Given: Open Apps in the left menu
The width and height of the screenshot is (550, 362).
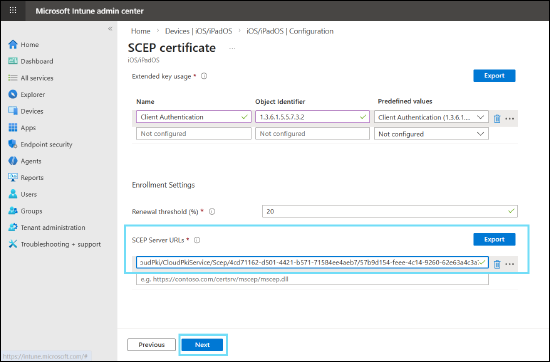Looking at the screenshot, I should coord(28,128).
